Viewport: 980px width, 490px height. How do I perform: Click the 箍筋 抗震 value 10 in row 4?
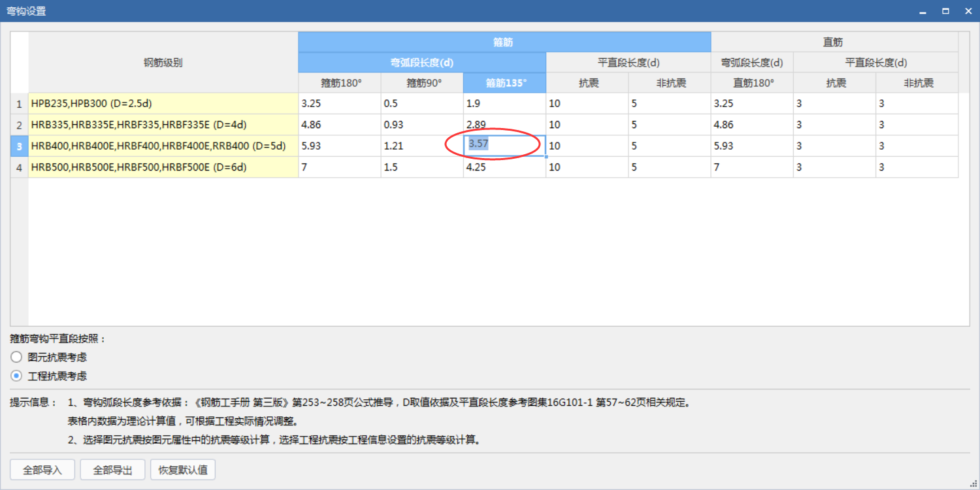[x=587, y=167]
